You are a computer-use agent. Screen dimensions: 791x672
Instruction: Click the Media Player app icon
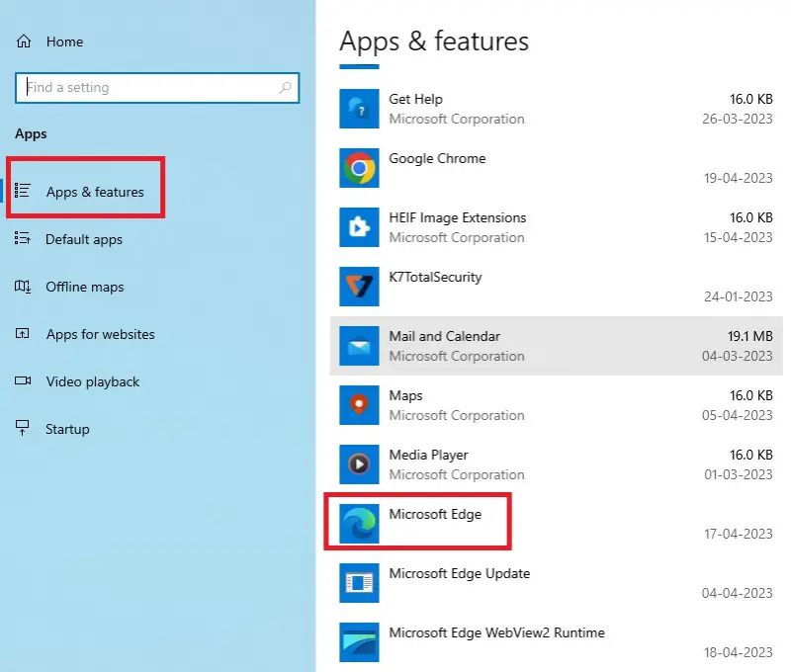point(358,464)
